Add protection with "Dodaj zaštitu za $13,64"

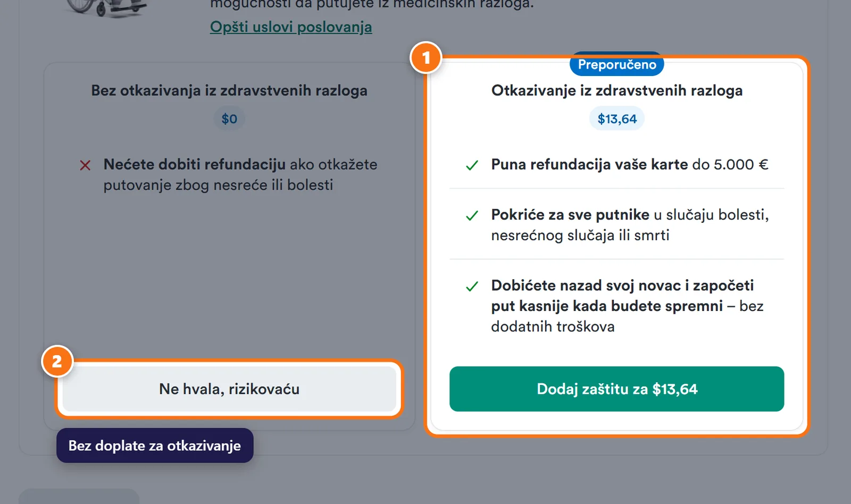click(616, 389)
